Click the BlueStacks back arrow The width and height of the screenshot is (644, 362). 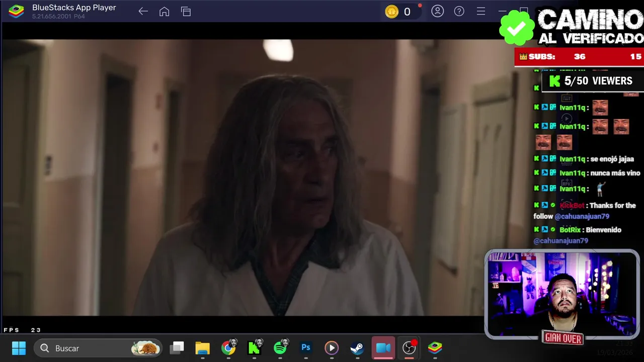coord(143,12)
